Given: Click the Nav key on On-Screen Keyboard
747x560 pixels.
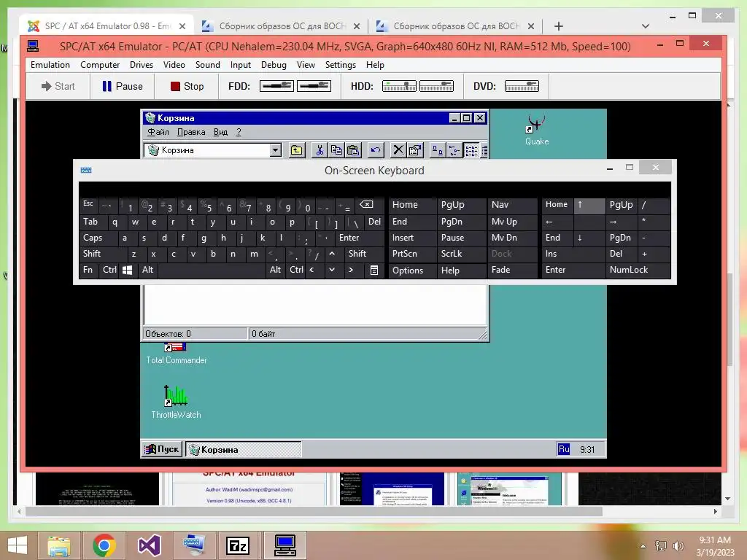Looking at the screenshot, I should tap(511, 205).
